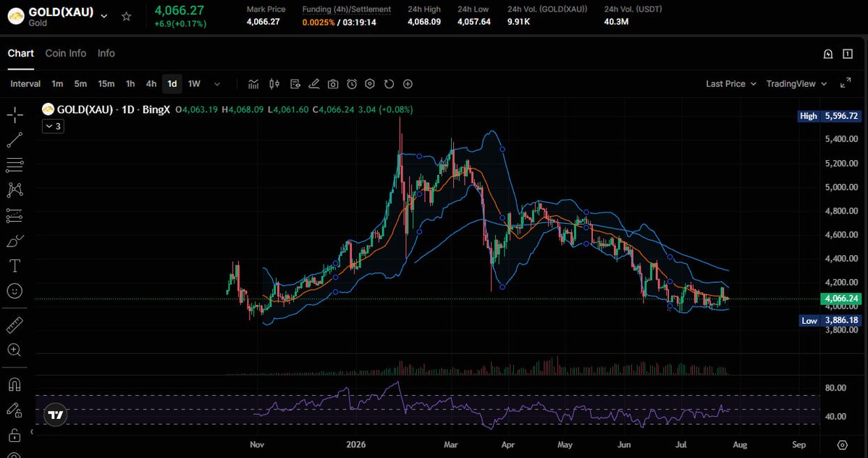Select the 1W interval
868x458 pixels.
194,83
